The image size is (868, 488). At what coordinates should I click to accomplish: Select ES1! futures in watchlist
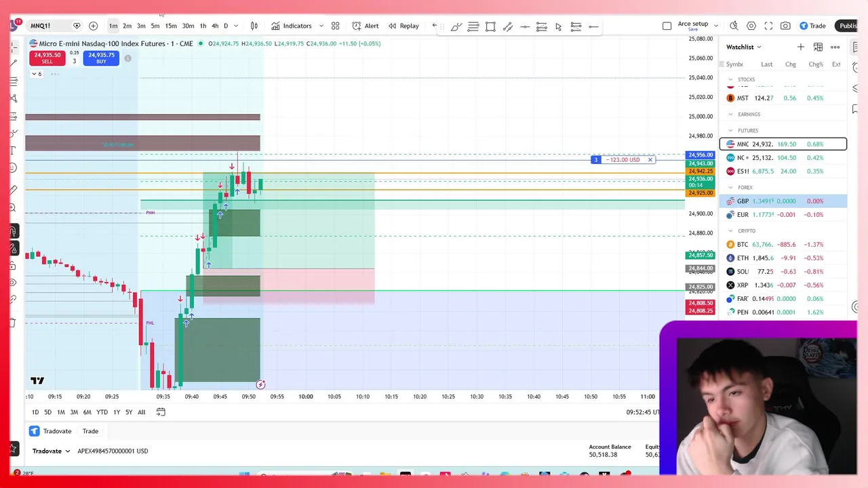[x=783, y=171]
